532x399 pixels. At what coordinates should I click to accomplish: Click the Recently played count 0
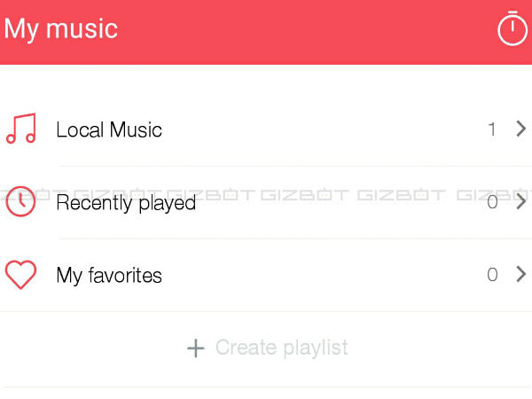pos(492,202)
